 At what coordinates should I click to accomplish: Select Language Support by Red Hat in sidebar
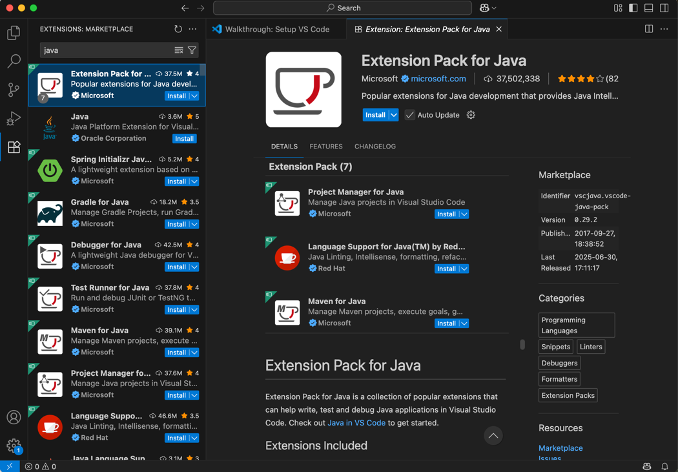click(x=117, y=427)
